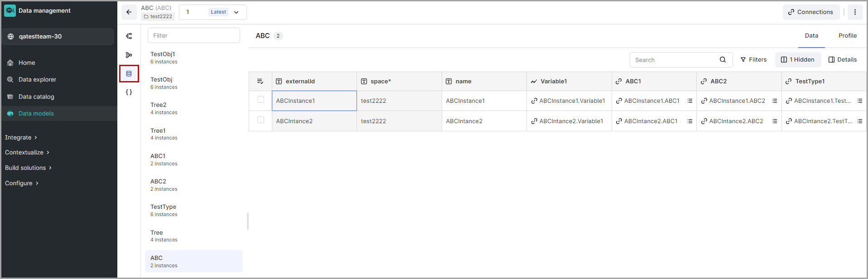Open list icon in ABCInstance1.ABC1 cell

[x=690, y=101]
